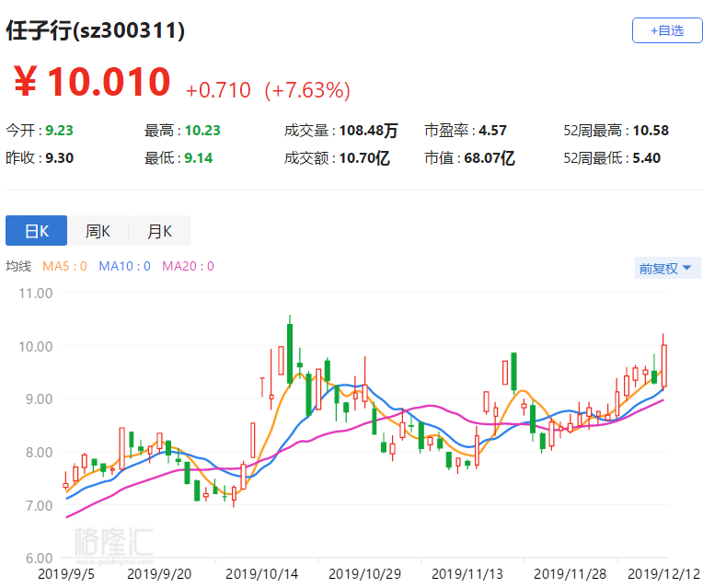The image size is (726, 588).
Task: Switch to the 周K weekly chart tab
Action: [x=98, y=231]
